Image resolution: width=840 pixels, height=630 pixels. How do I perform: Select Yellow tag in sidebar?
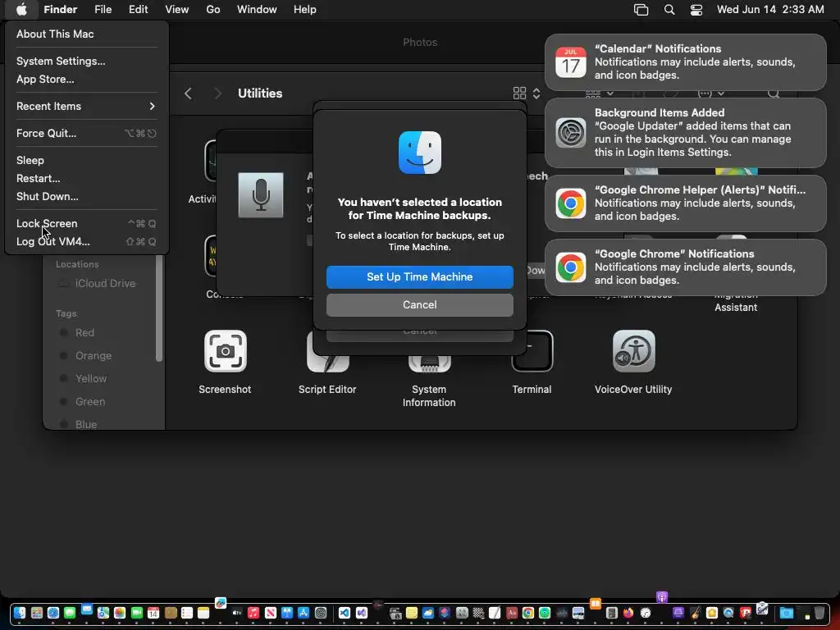point(91,379)
